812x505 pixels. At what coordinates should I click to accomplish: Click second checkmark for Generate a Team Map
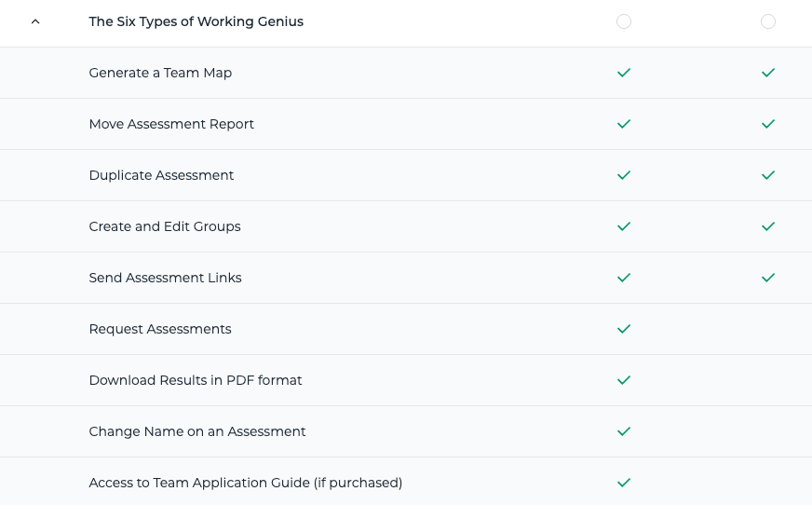point(768,73)
